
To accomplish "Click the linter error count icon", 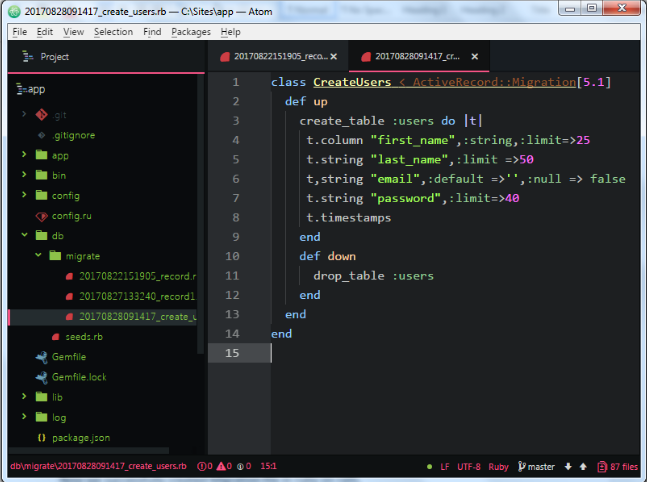I will [x=202, y=466].
